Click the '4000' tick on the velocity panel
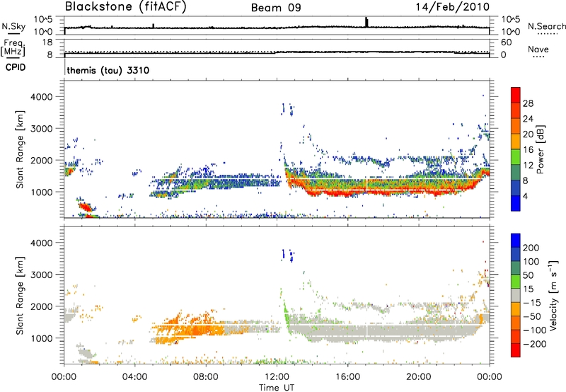566x392 pixels. point(42,243)
